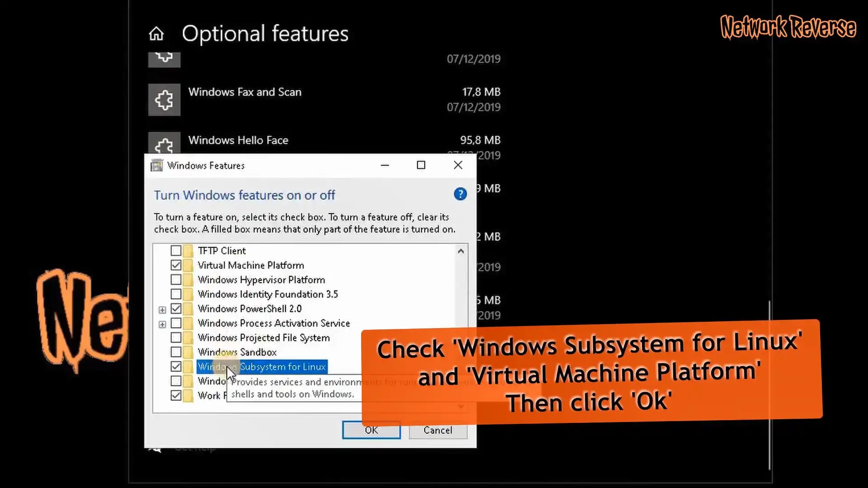Click the folder icon beside Windows Sandbox
The height and width of the screenshot is (488, 868).
tap(188, 352)
